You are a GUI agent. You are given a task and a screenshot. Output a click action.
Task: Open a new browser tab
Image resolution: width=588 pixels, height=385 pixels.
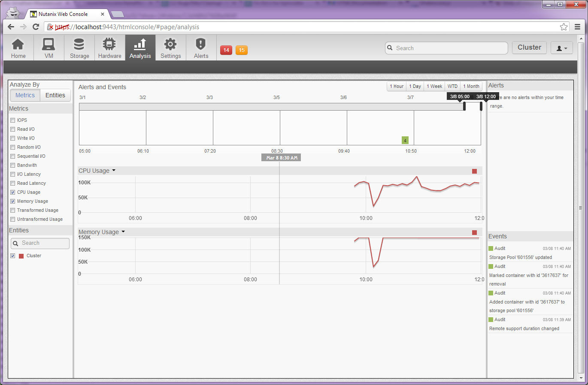pos(117,15)
